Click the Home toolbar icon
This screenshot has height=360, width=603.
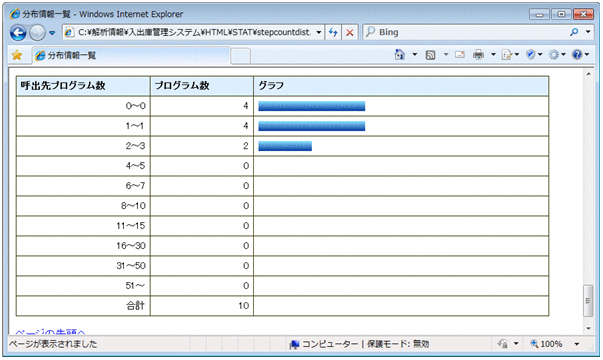point(400,55)
